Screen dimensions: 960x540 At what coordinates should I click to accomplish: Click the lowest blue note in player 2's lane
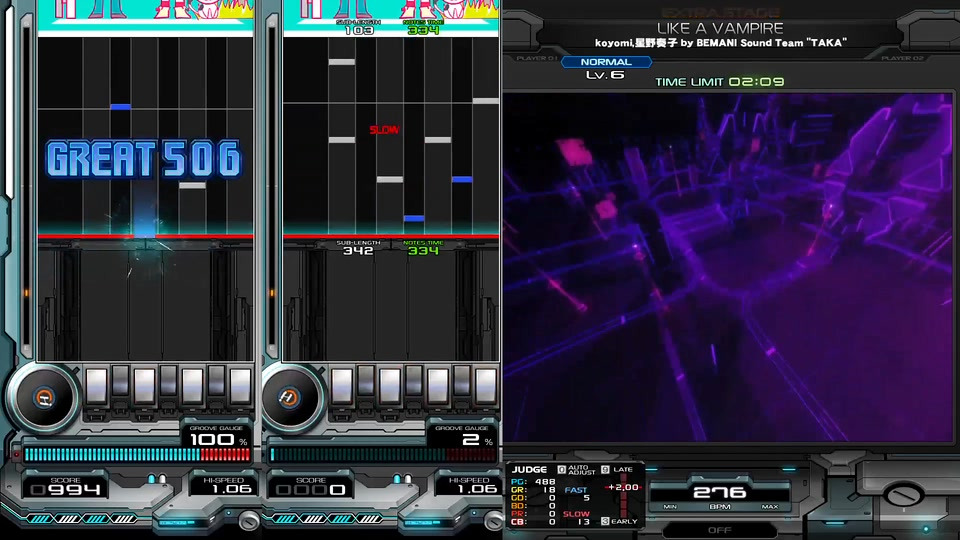click(414, 219)
